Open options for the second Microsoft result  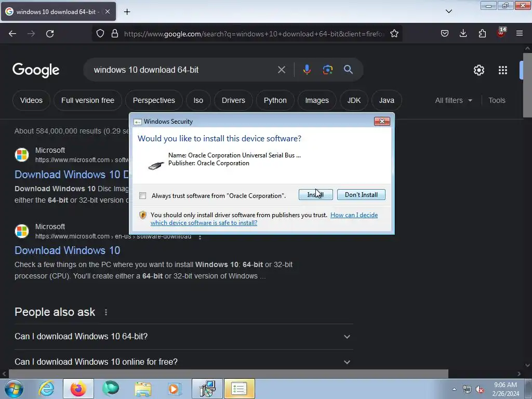pyautogui.click(x=200, y=237)
